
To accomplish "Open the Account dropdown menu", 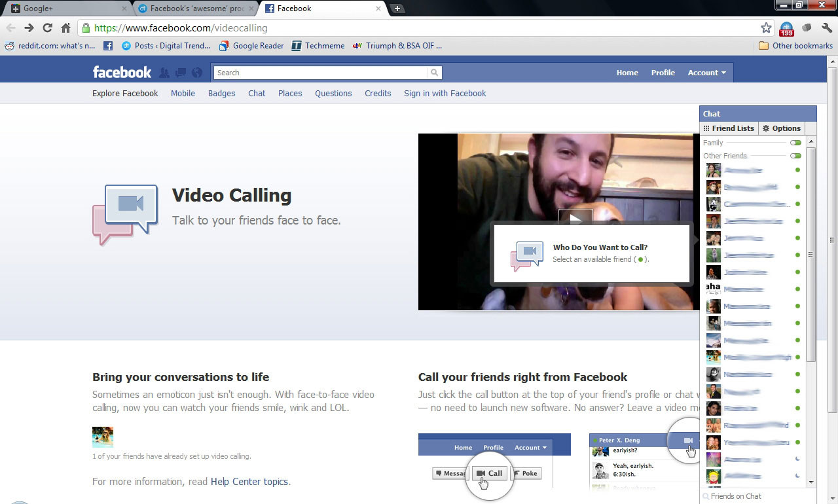I will [x=706, y=73].
